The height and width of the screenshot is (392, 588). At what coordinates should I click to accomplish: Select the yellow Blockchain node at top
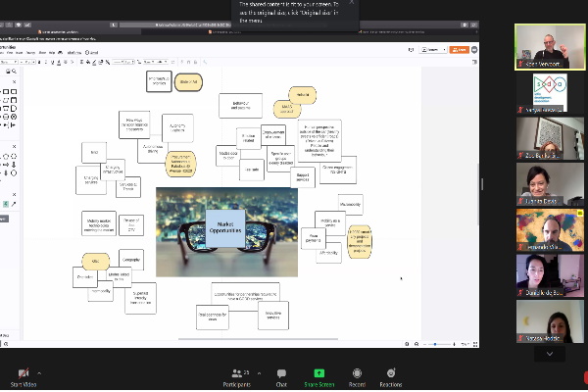(x=189, y=83)
